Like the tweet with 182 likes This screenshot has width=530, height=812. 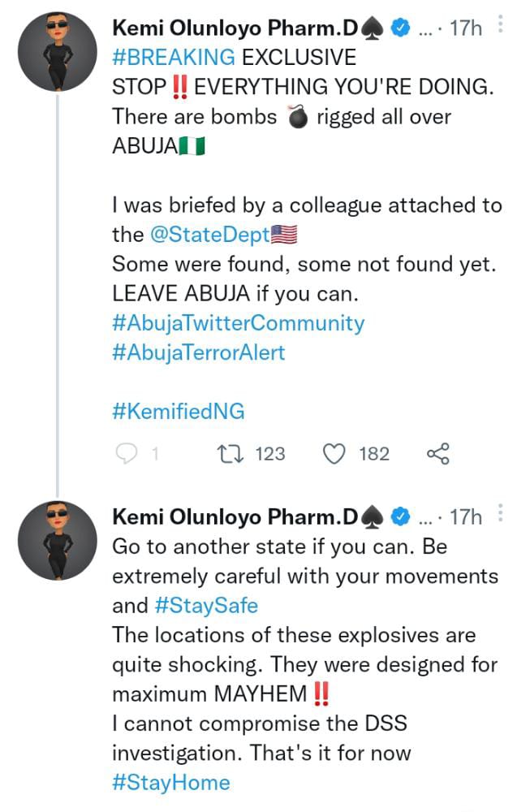pos(334,453)
